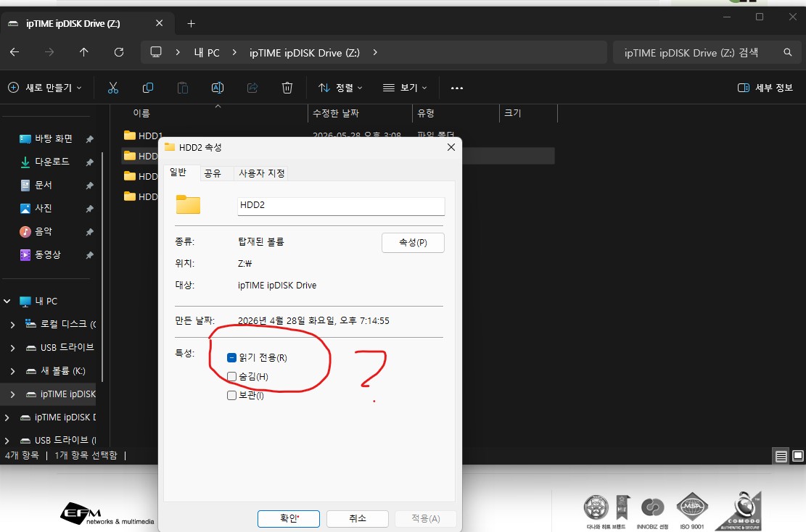
Task: Click the 적용(A) button
Action: coord(426,519)
